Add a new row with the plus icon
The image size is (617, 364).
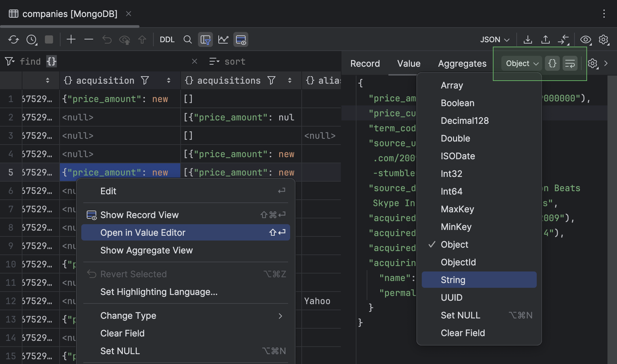pyautogui.click(x=71, y=39)
